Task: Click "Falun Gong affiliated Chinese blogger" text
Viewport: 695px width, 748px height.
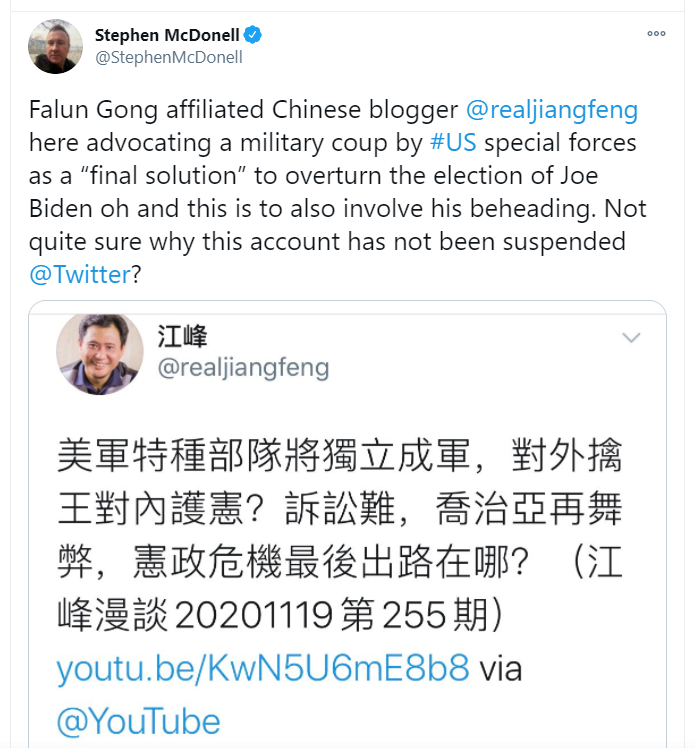Action: coord(243,110)
